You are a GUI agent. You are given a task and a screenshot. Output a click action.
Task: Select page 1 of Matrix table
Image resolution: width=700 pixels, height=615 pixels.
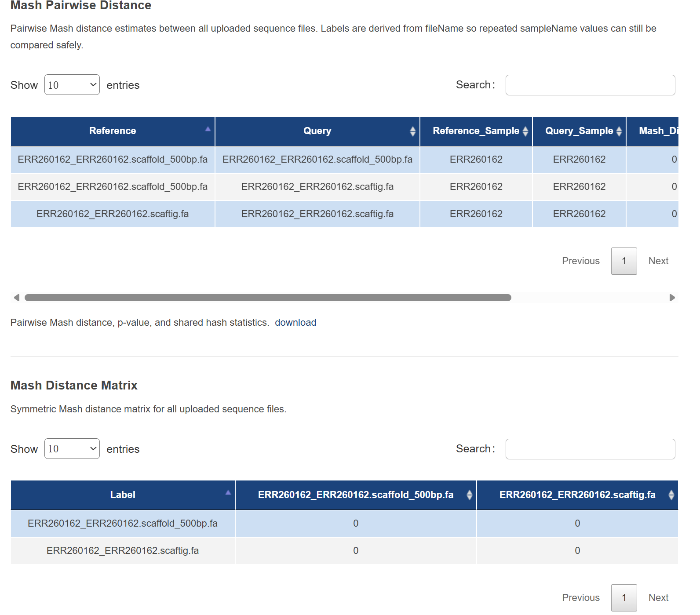624,598
